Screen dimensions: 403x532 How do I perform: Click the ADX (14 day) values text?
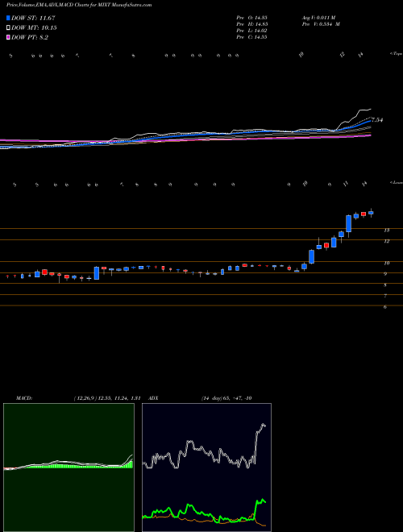click(x=226, y=398)
